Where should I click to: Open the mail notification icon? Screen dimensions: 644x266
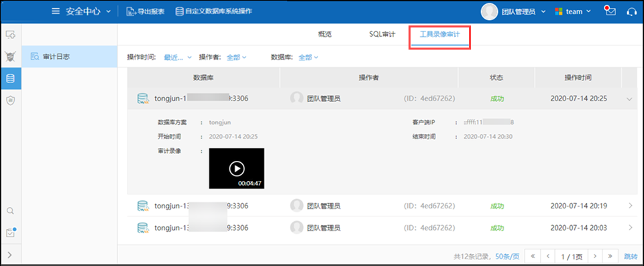(x=610, y=11)
